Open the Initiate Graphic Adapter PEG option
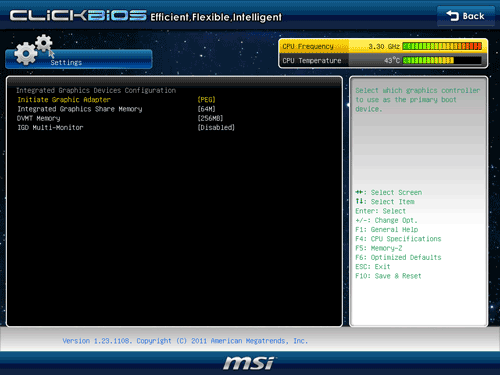Image resolution: width=500 pixels, height=375 pixels. point(206,100)
